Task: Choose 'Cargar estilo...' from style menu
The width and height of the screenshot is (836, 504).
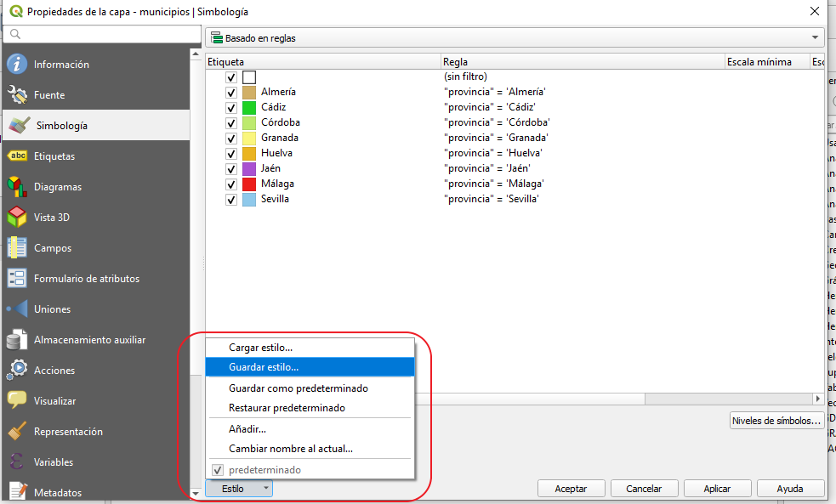Action: pyautogui.click(x=310, y=348)
